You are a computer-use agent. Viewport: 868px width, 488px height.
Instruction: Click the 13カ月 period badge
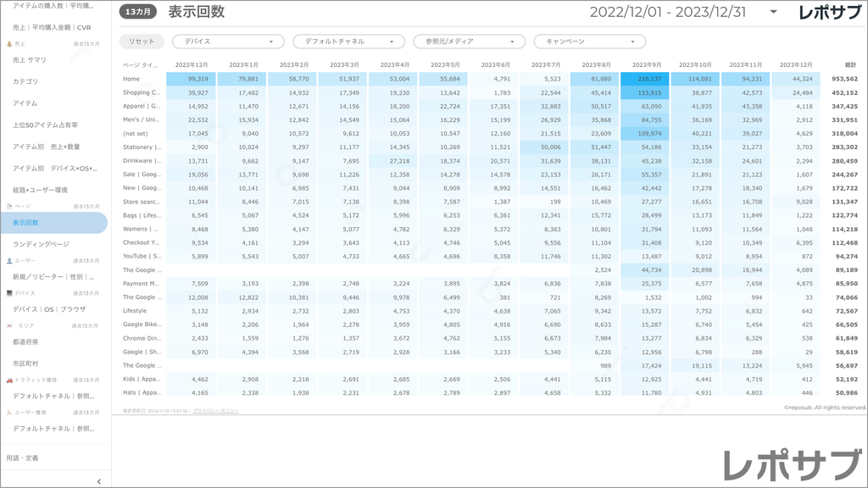coord(137,13)
